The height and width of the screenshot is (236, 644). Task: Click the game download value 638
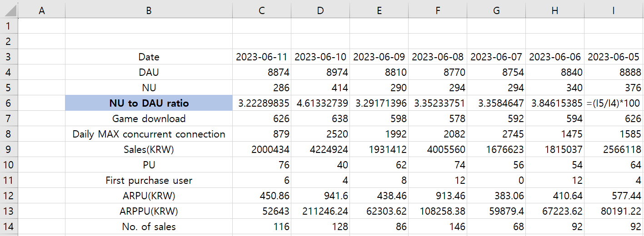click(x=320, y=118)
